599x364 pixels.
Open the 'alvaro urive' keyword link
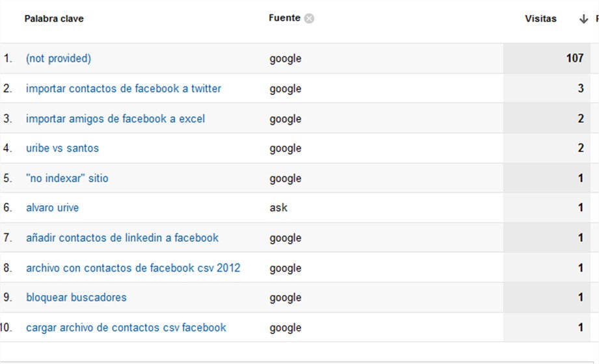[52, 207]
